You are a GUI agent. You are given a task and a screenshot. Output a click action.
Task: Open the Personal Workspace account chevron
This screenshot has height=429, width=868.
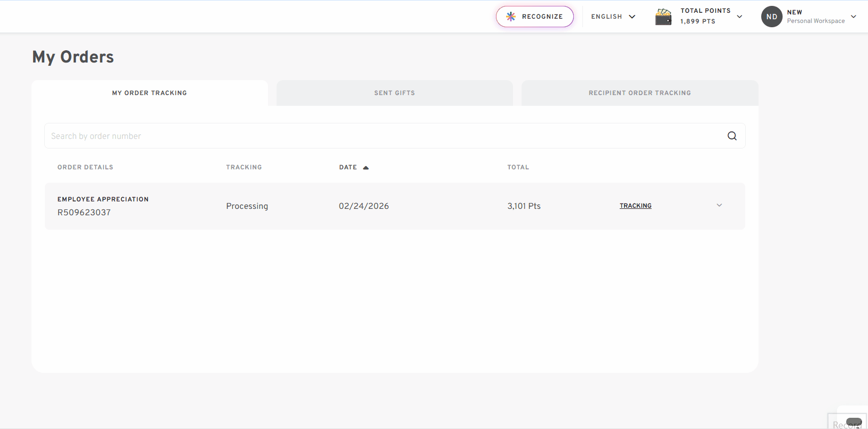tap(854, 17)
